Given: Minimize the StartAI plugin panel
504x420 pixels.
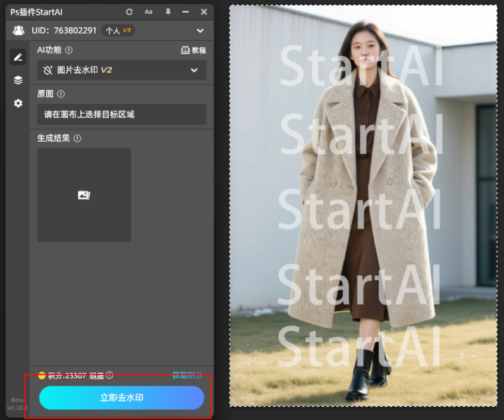Looking at the screenshot, I should point(185,12).
